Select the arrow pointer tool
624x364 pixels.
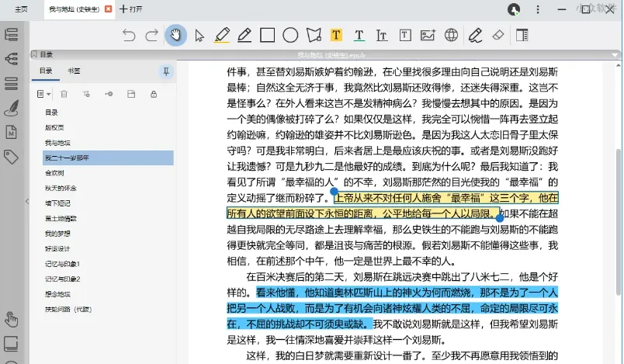pos(199,36)
